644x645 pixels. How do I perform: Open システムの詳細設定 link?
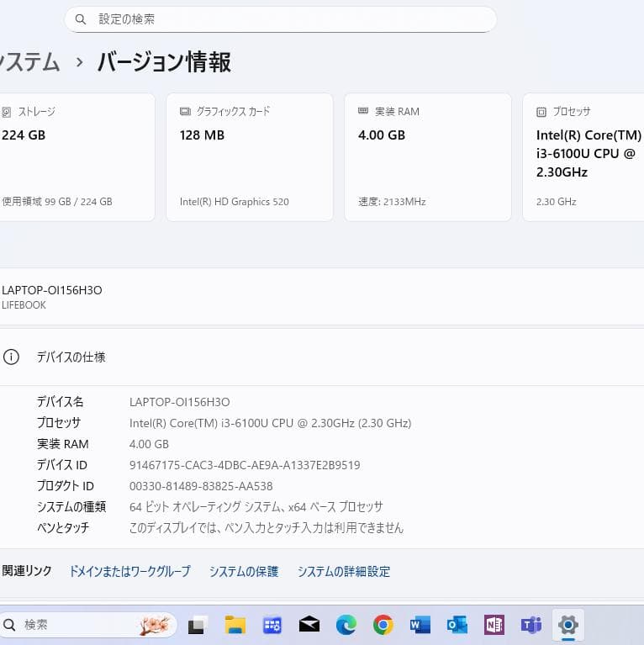(x=344, y=571)
